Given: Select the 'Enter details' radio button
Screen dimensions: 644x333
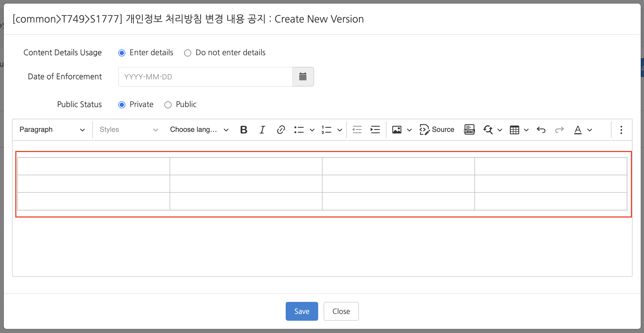Looking at the screenshot, I should (122, 53).
